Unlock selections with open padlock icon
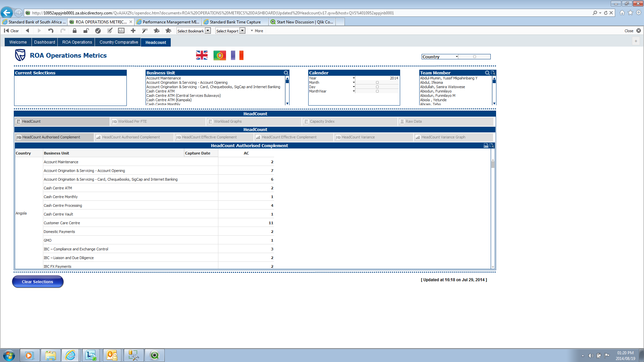 coord(86,31)
